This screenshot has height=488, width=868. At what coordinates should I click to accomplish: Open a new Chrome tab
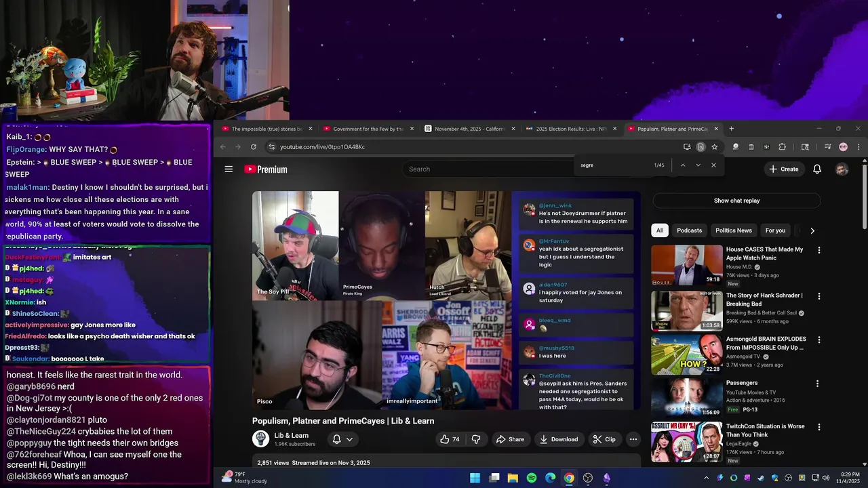(x=731, y=129)
